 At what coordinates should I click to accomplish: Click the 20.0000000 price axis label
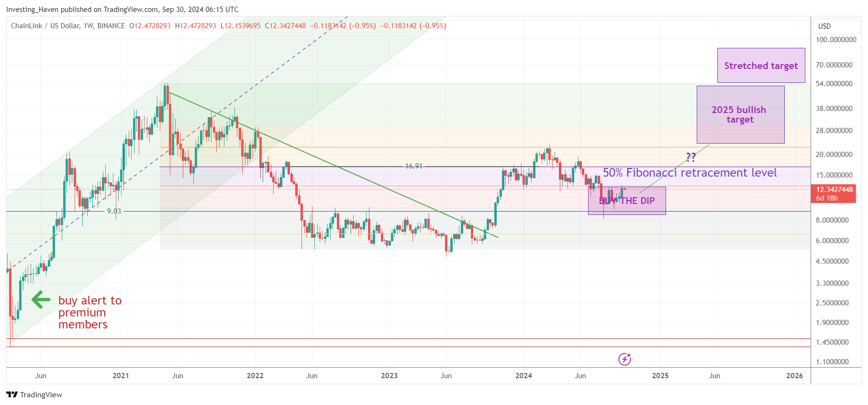click(834, 154)
